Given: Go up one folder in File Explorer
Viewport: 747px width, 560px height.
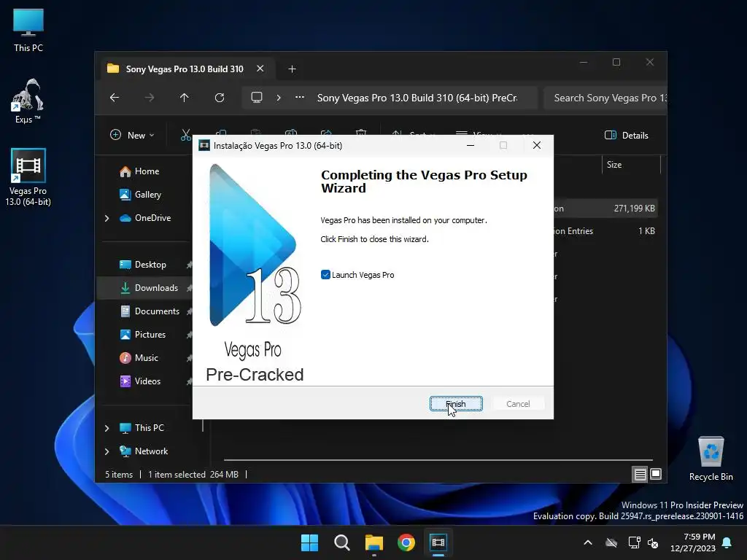Looking at the screenshot, I should click(x=185, y=98).
